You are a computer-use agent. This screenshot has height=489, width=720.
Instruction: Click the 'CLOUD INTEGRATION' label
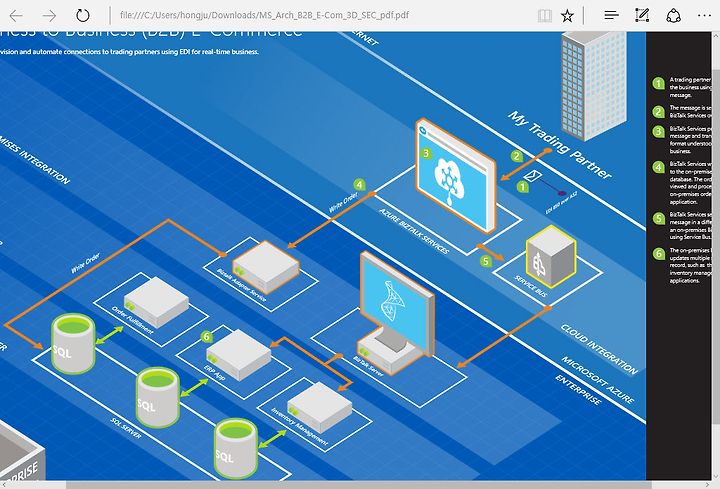(599, 349)
